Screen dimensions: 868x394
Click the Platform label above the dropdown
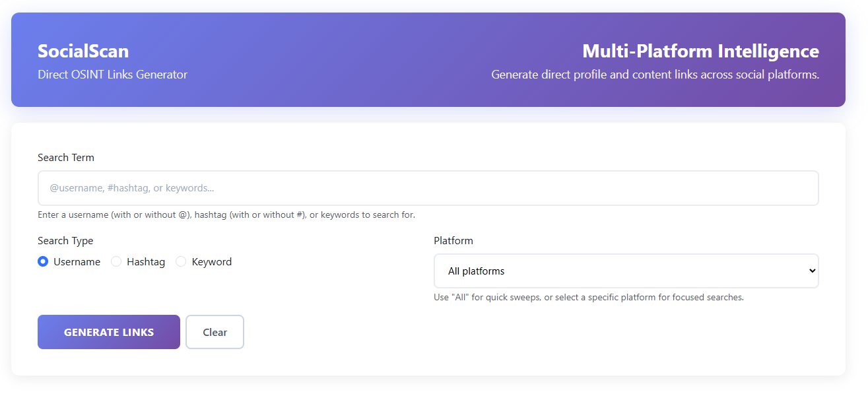coord(453,240)
